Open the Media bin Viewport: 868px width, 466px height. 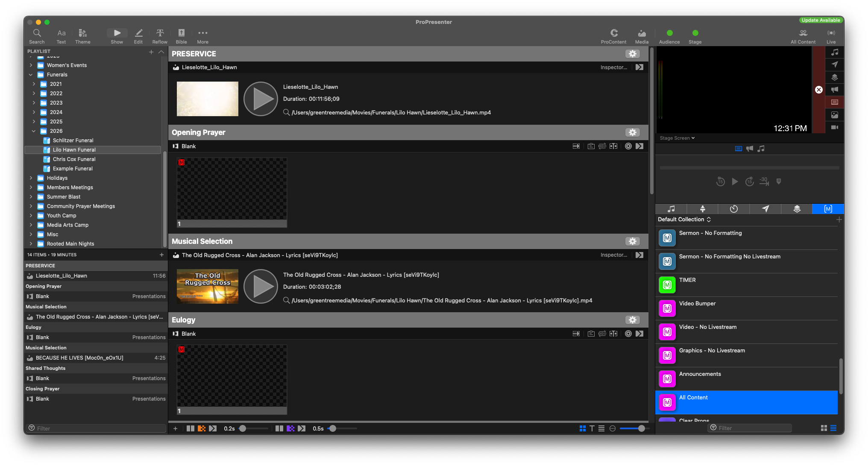642,36
